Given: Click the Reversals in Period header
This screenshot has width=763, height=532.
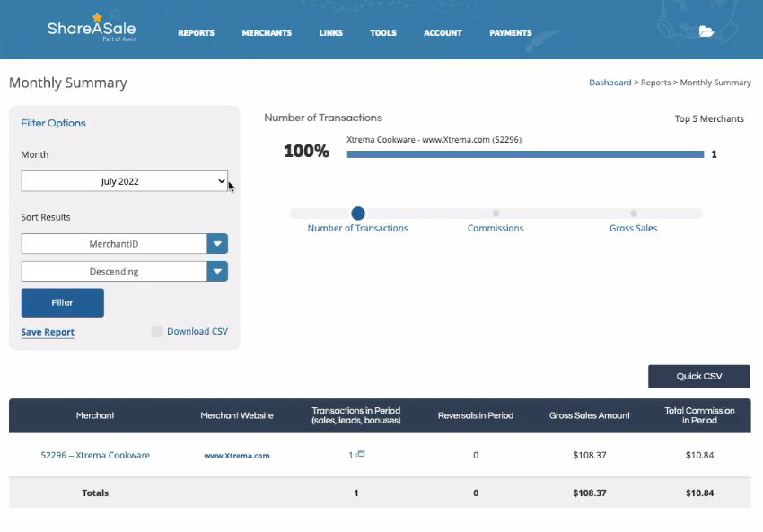Looking at the screenshot, I should coord(476,415).
